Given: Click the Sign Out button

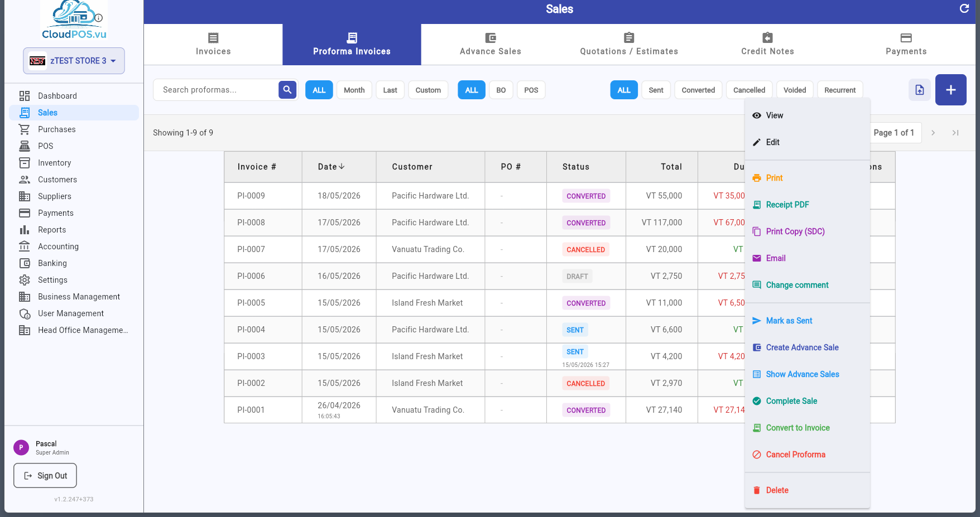Looking at the screenshot, I should pos(45,476).
